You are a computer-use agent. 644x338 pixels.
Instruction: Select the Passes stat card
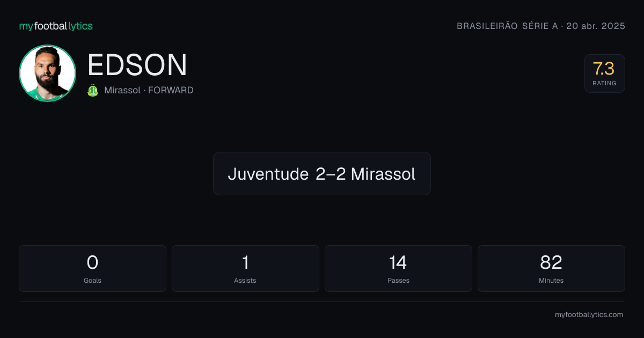(398, 268)
